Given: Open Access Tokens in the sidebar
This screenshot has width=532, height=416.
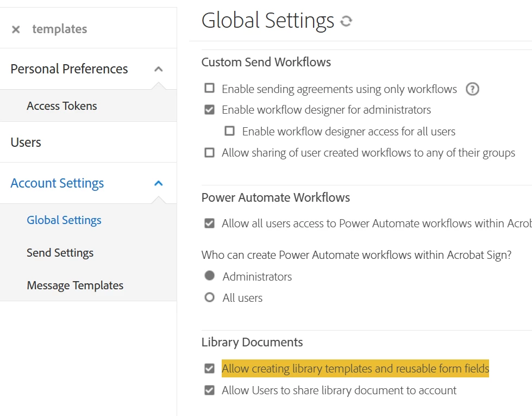Looking at the screenshot, I should click(62, 106).
